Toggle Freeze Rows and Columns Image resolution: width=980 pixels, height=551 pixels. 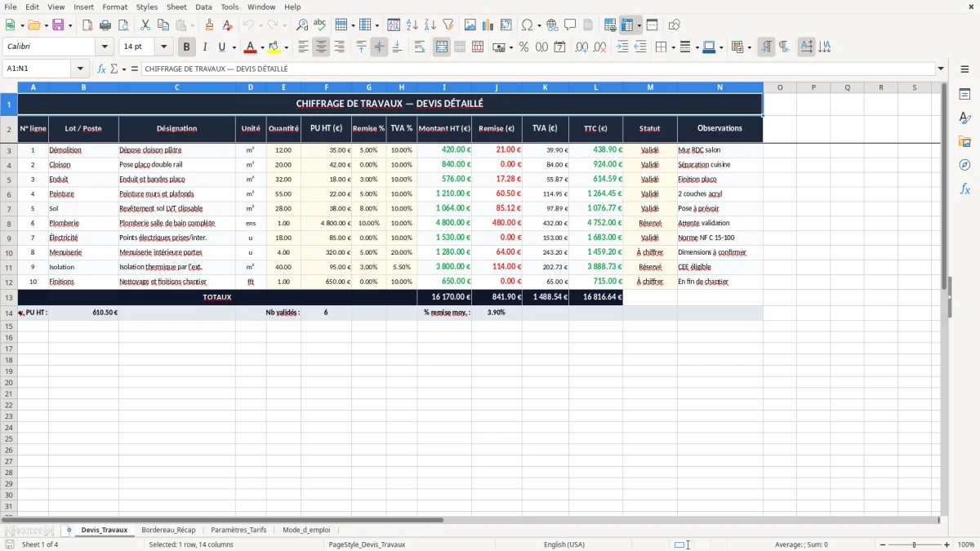627,25
